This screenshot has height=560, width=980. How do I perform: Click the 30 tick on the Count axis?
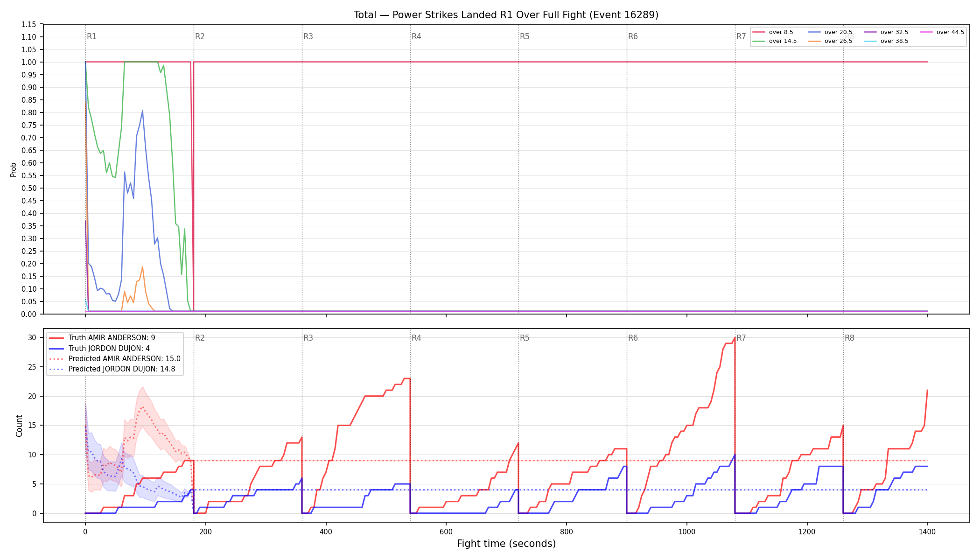coord(32,337)
